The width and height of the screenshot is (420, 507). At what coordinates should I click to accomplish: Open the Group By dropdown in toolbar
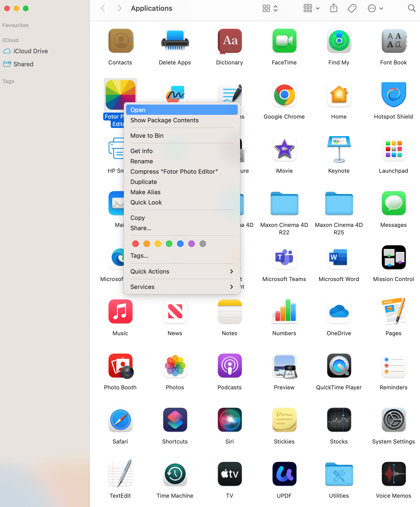(x=311, y=8)
